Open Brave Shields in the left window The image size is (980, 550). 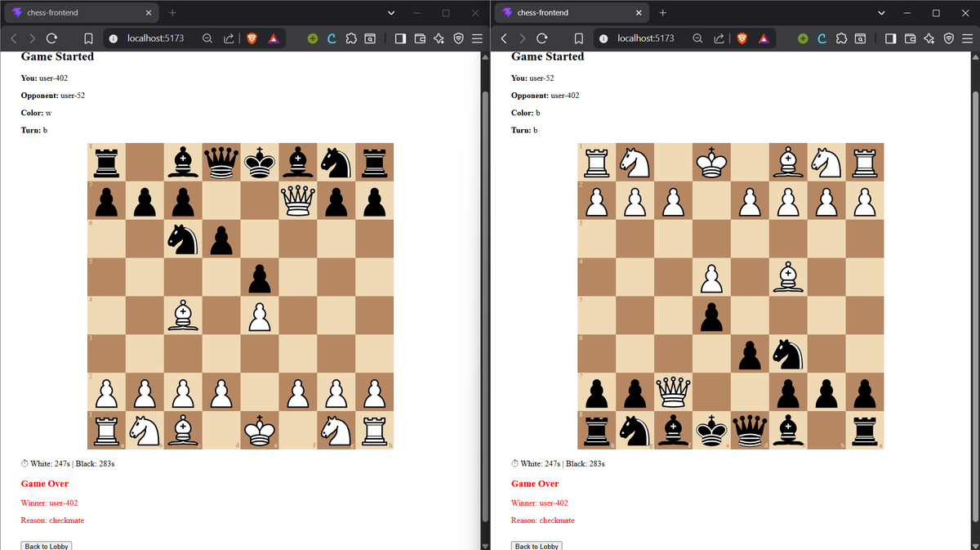coord(252,38)
